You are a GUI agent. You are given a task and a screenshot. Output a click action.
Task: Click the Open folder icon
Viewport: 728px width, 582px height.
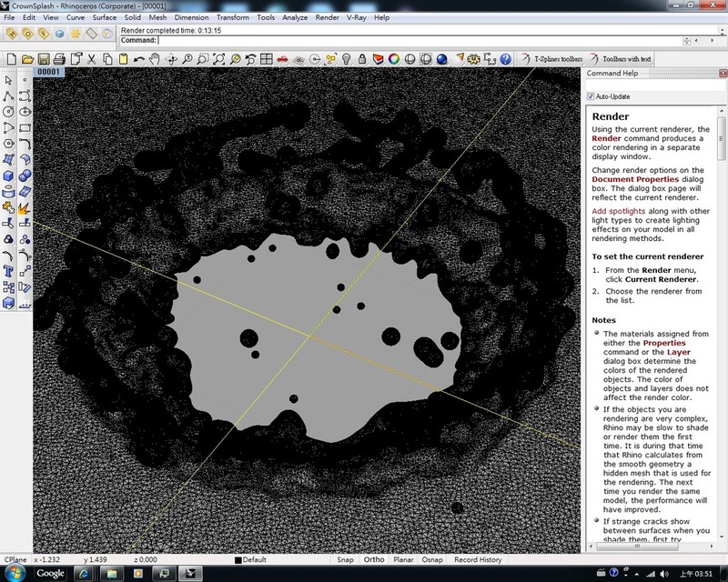click(27, 59)
